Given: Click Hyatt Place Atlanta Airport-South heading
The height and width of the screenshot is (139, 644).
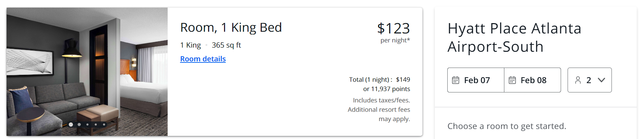Looking at the screenshot, I should pyautogui.click(x=514, y=38).
